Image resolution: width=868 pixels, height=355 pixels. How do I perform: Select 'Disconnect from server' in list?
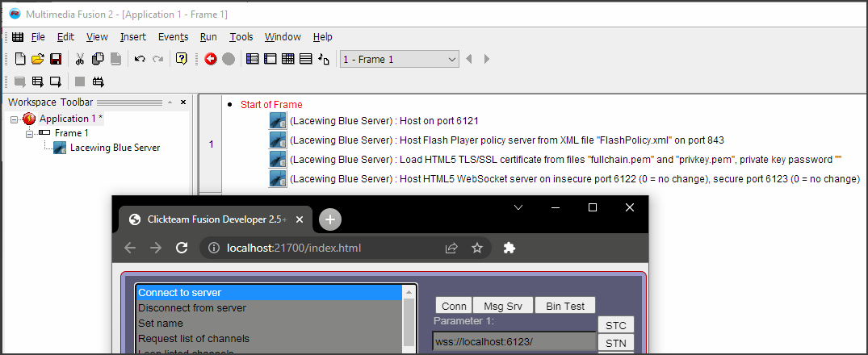point(270,308)
